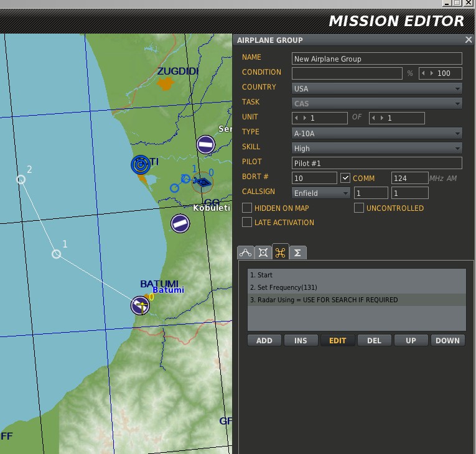Decrease the UNIT number
Image resolution: width=476 pixels, height=454 pixels.
pyautogui.click(x=297, y=118)
